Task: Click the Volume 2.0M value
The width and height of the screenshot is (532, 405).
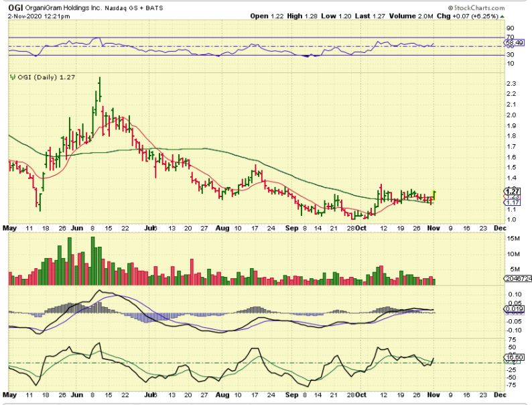Action: point(411,16)
